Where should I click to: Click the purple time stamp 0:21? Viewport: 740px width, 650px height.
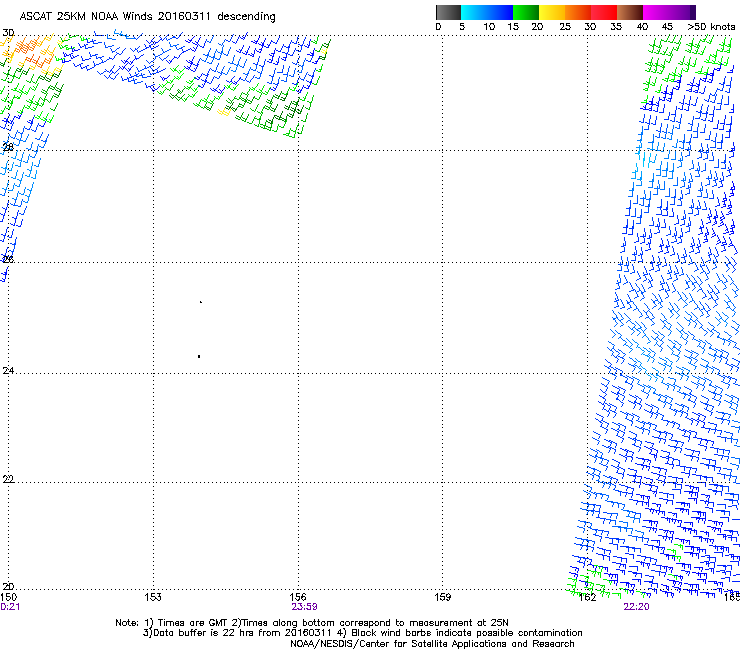pyautogui.click(x=10, y=607)
